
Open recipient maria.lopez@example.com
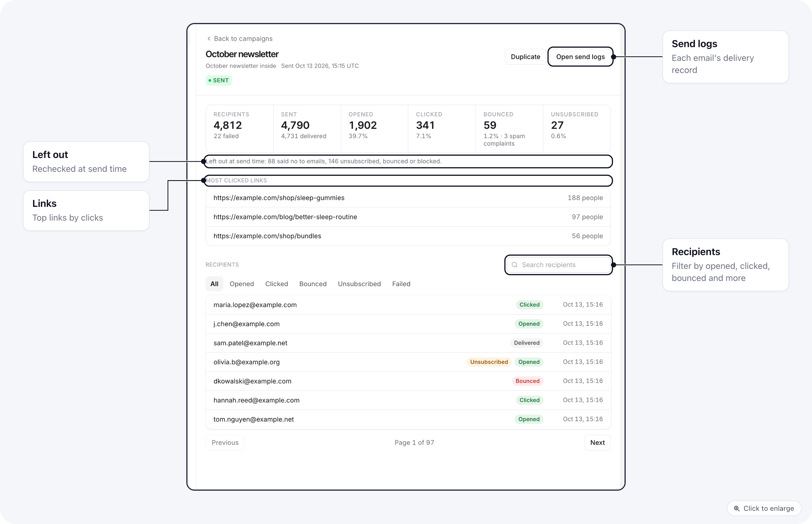(408, 305)
